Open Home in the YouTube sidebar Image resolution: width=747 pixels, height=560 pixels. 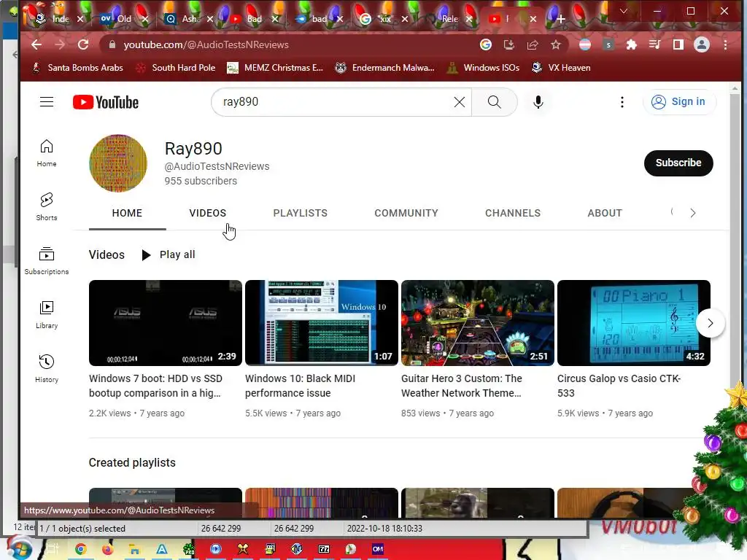[47, 153]
